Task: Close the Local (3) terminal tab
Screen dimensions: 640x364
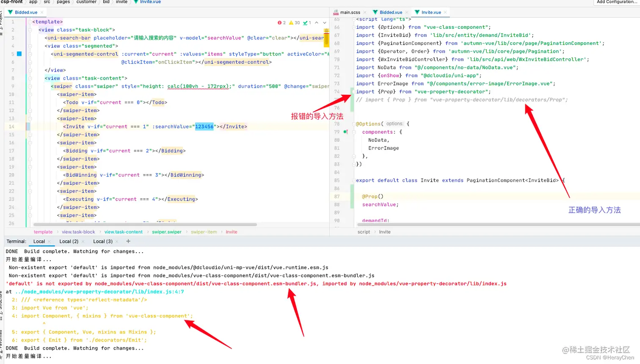Action: coord(117,241)
